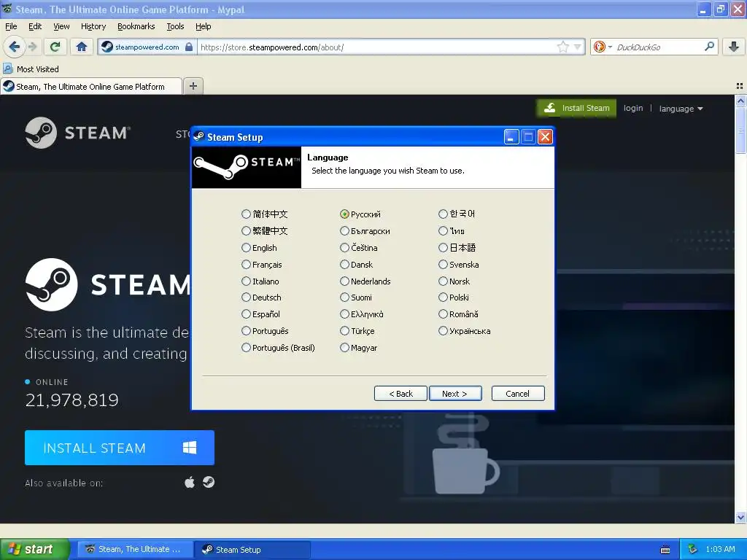Select the English language radio button
The image size is (747, 560).
246,248
